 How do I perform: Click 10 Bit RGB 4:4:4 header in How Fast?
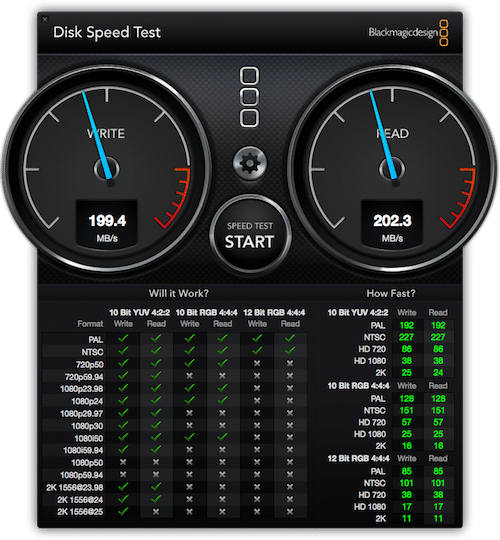[x=358, y=386]
